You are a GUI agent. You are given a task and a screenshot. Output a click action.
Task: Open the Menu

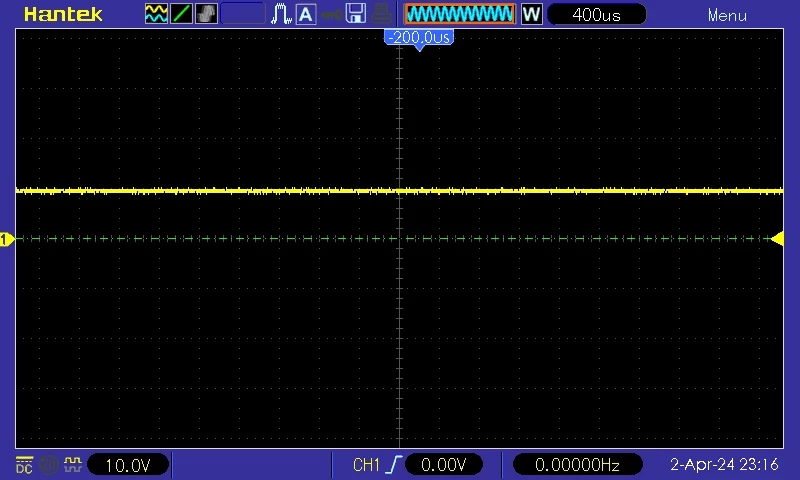pos(727,15)
